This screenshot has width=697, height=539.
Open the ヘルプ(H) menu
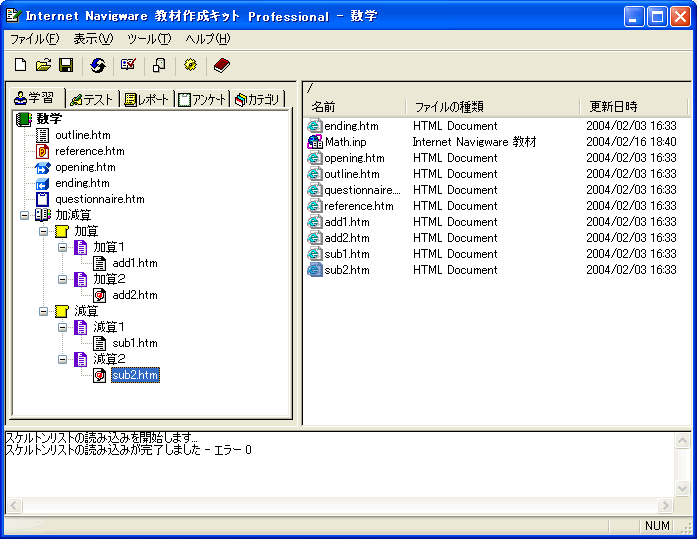tap(208, 39)
